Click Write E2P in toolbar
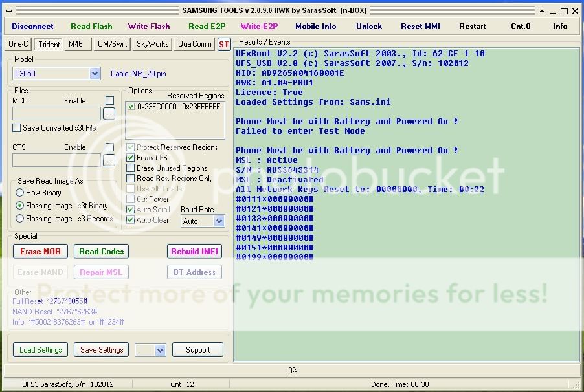 pos(259,27)
